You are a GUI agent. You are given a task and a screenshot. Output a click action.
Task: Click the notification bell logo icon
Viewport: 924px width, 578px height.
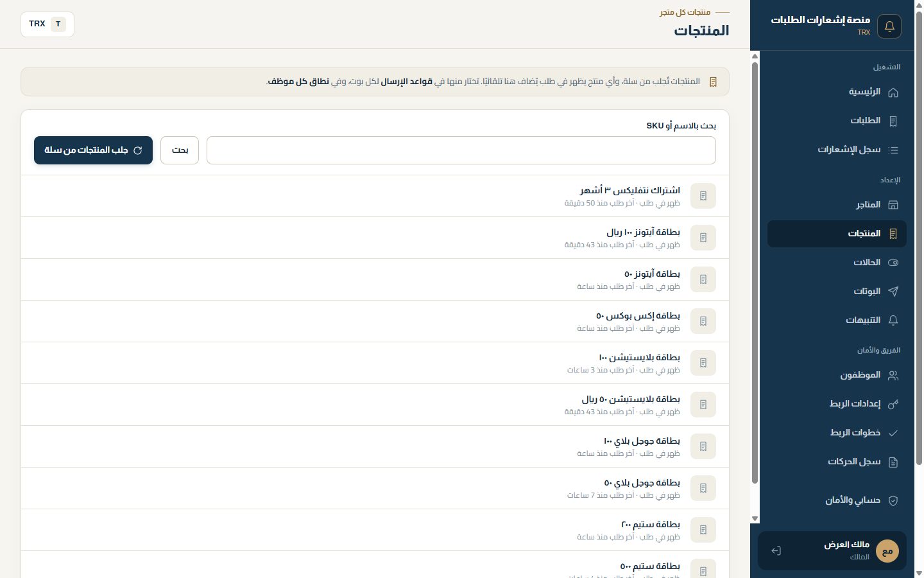889,26
